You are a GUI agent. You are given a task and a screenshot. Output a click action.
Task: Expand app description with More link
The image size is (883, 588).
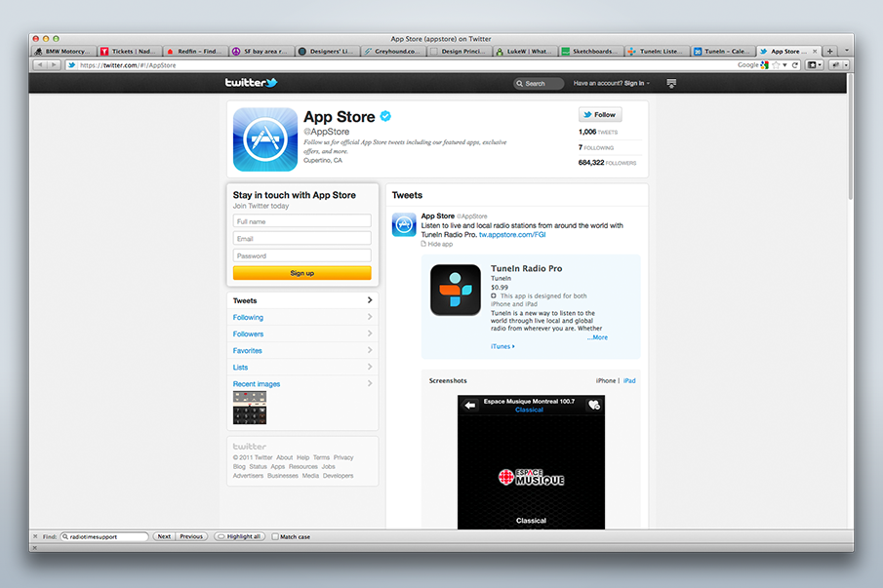pyautogui.click(x=597, y=337)
